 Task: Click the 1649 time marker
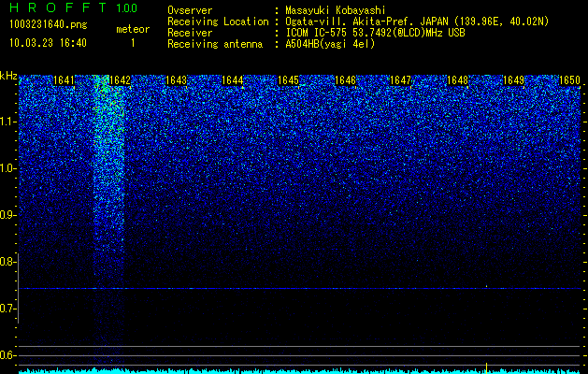coord(514,80)
